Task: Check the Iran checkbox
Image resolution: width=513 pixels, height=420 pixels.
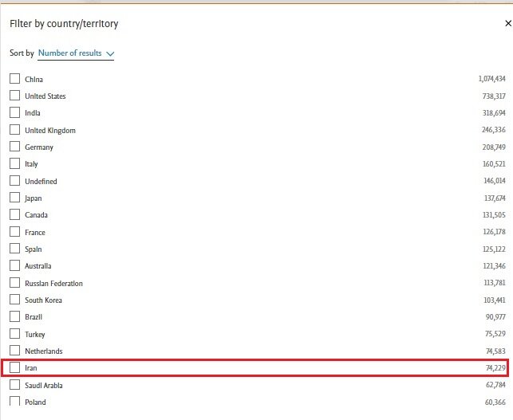Action: [14, 368]
